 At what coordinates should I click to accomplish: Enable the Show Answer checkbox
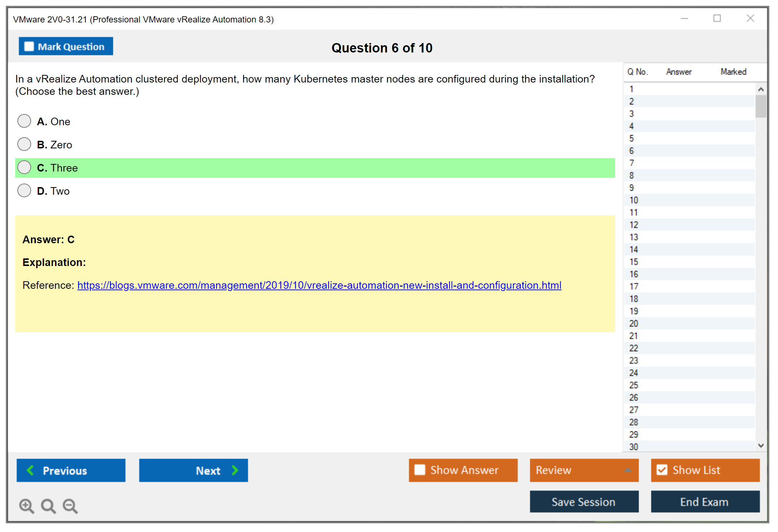420,470
